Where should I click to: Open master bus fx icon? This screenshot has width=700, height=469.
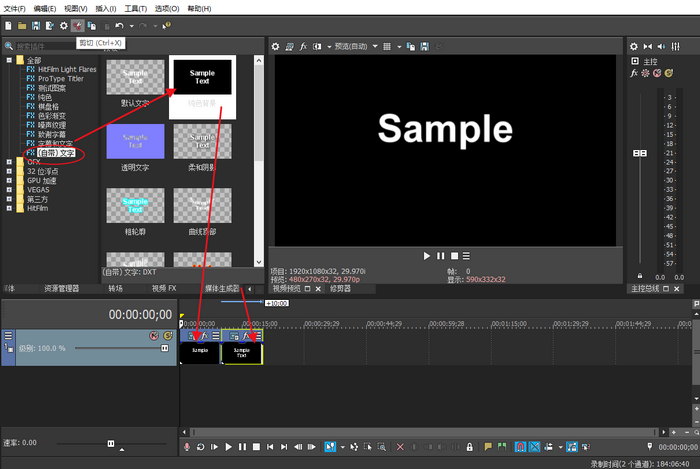(x=634, y=73)
